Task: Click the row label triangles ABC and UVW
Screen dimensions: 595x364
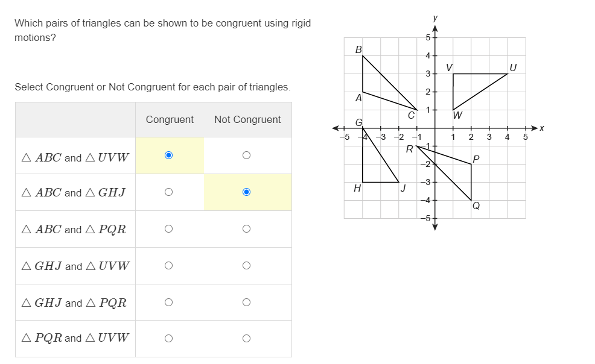Action: 75,155
